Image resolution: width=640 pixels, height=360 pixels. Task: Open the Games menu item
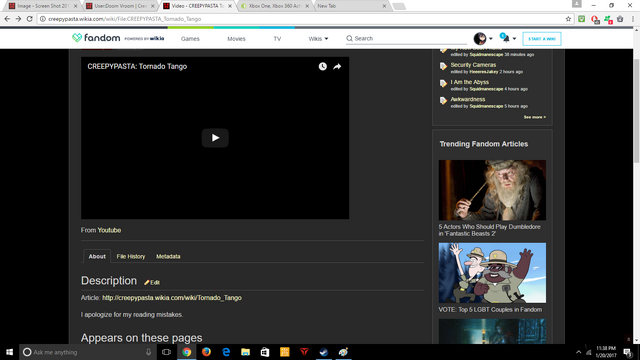[190, 39]
